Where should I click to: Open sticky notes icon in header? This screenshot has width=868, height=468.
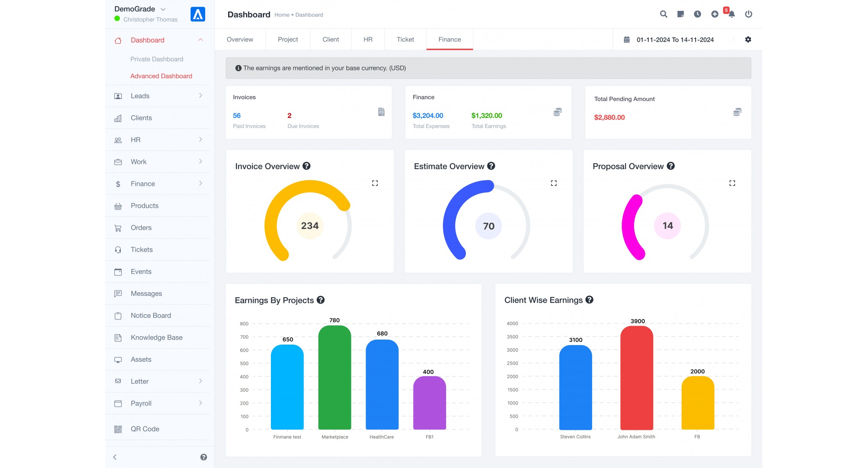[x=681, y=14]
